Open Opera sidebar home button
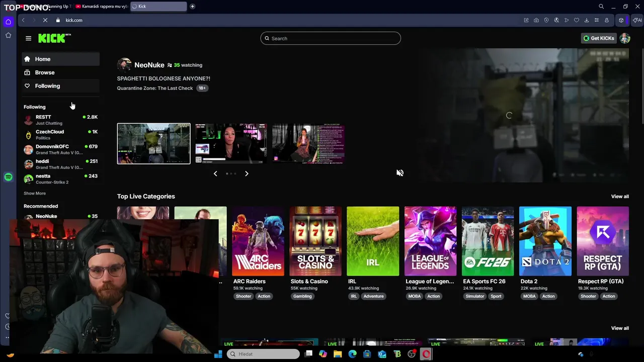The width and height of the screenshot is (644, 362). (x=8, y=22)
